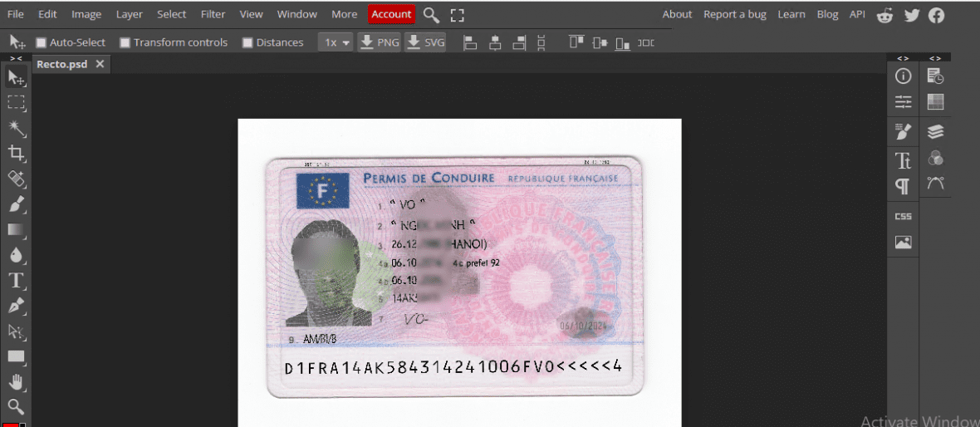
Task: Open the Select menu
Action: click(172, 14)
